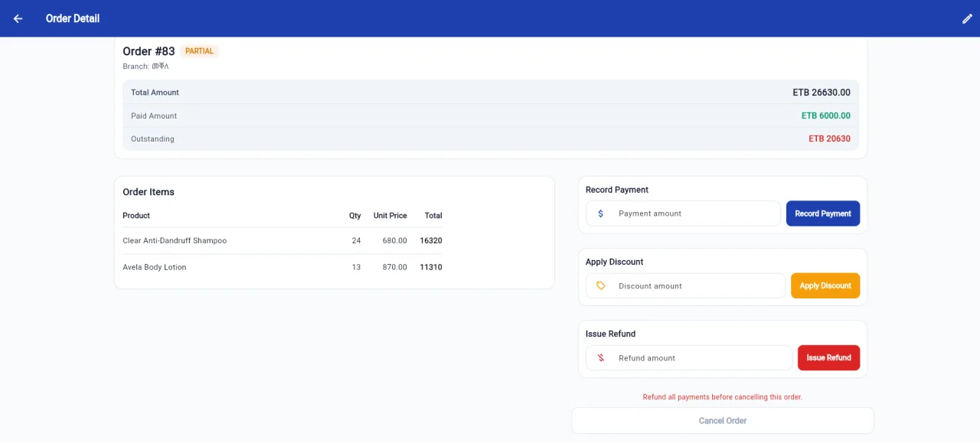Select the Order Detail page title
This screenshot has width=980, height=443.
coord(73,18)
